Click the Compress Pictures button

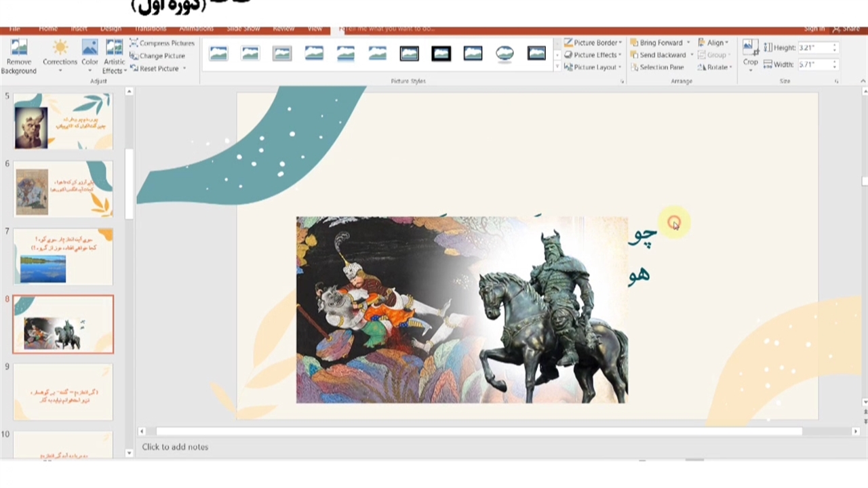click(x=162, y=43)
